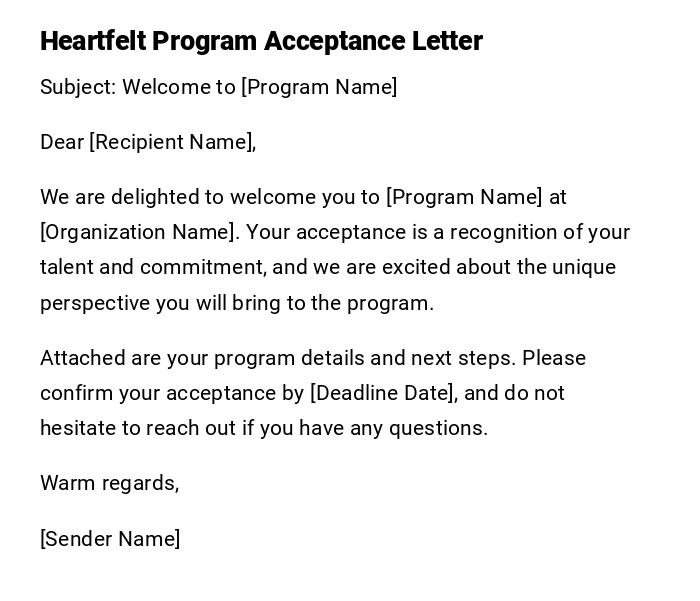Click the Heartfelt Program Acceptance Letter title

pos(261,41)
